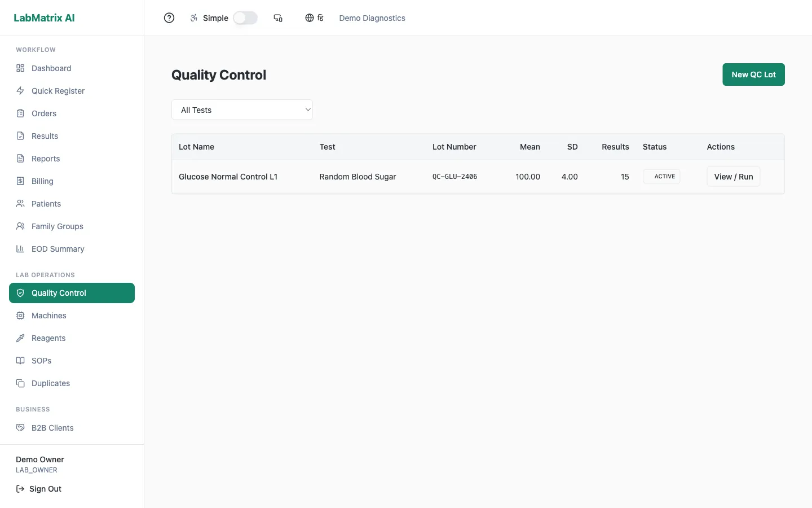Click the Demo Diagnostics lab name

pos(372,18)
